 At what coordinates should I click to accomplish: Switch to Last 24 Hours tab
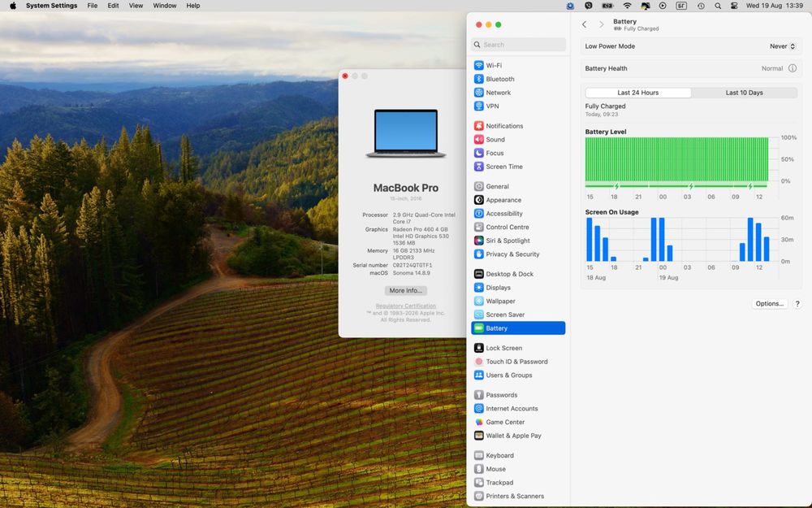[638, 93]
